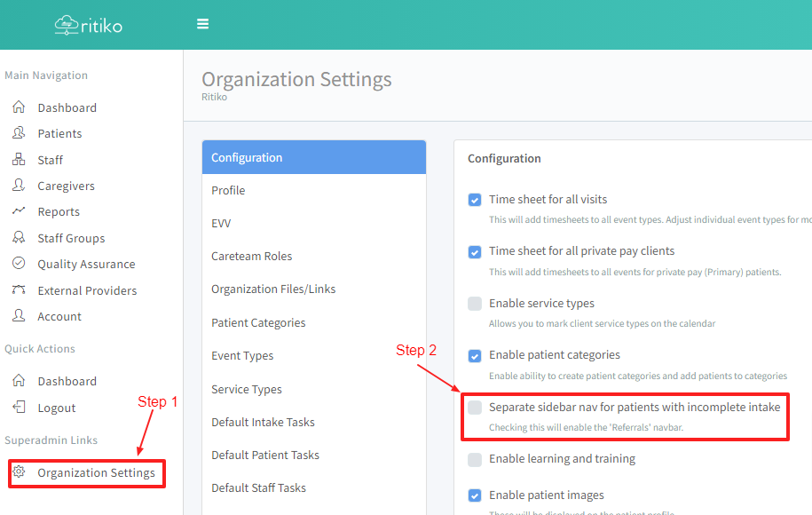The height and width of the screenshot is (515, 812).
Task: Open the EVV settings tab
Action: 221,223
